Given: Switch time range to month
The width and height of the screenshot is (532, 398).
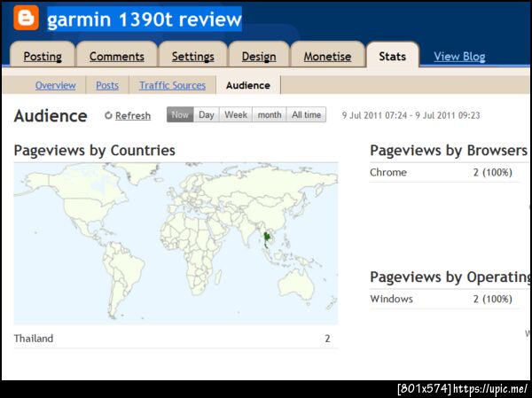Looking at the screenshot, I should 270,114.
